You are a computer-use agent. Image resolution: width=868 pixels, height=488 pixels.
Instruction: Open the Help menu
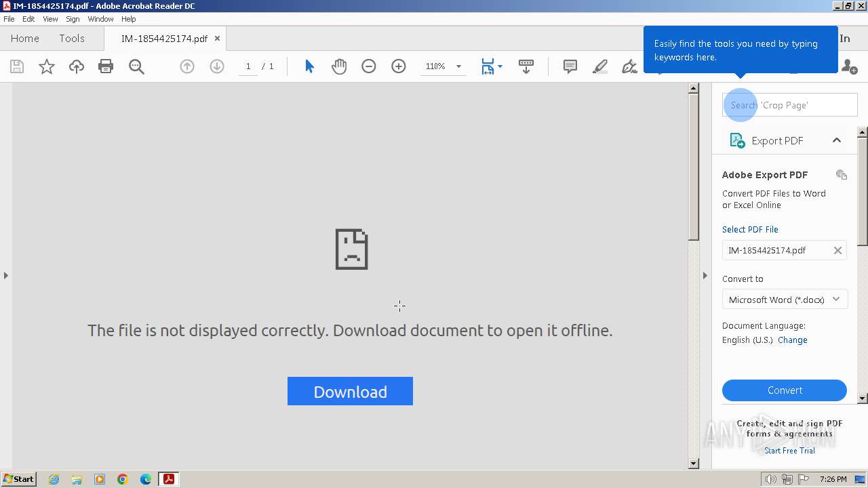click(x=129, y=19)
